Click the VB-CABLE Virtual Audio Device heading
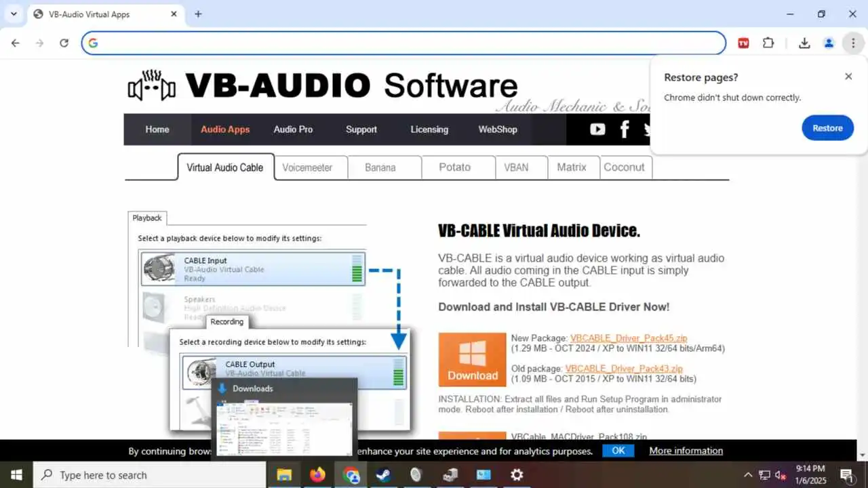The width and height of the screenshot is (868, 488). click(x=539, y=230)
